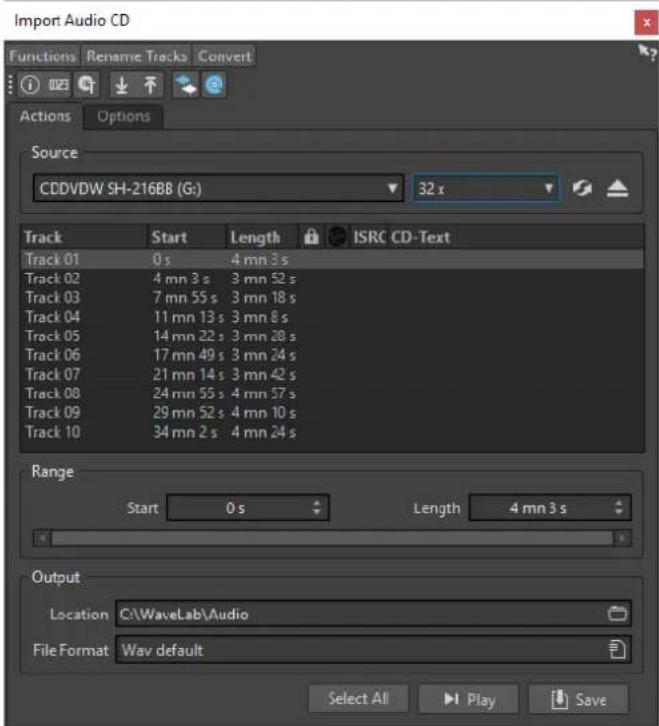
Task: Click the help pointer icon
Action: point(647,52)
